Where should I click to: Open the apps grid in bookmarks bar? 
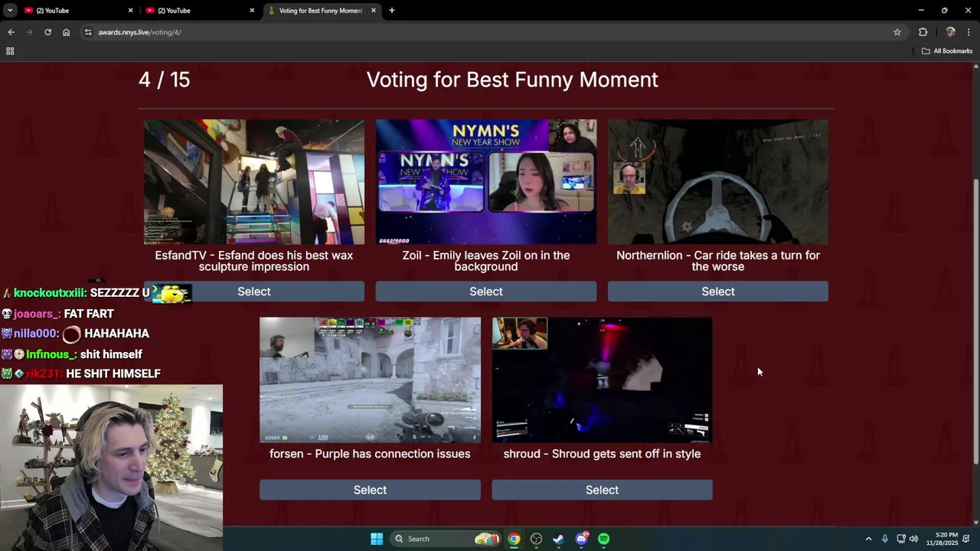point(10,51)
